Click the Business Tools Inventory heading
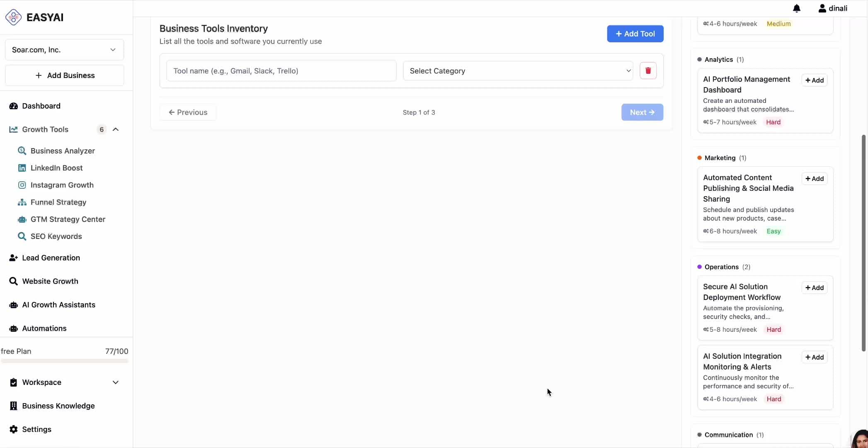This screenshot has height=448, width=868. pos(213,29)
